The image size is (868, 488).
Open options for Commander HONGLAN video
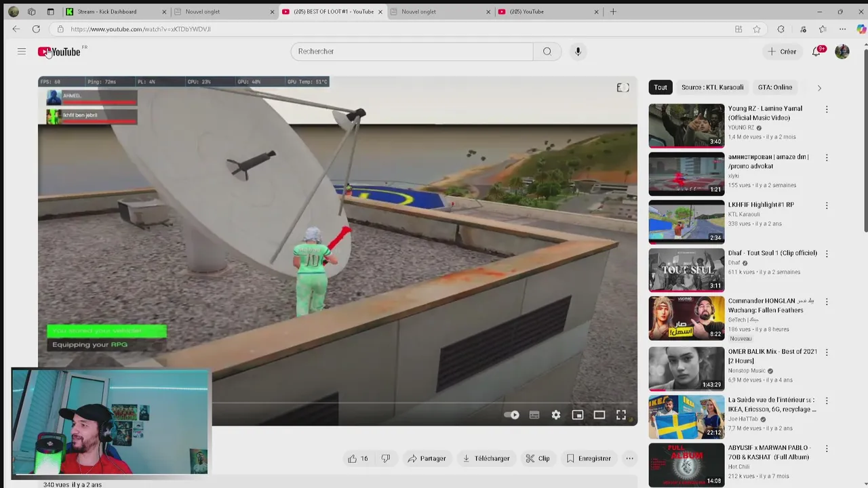tap(826, 302)
